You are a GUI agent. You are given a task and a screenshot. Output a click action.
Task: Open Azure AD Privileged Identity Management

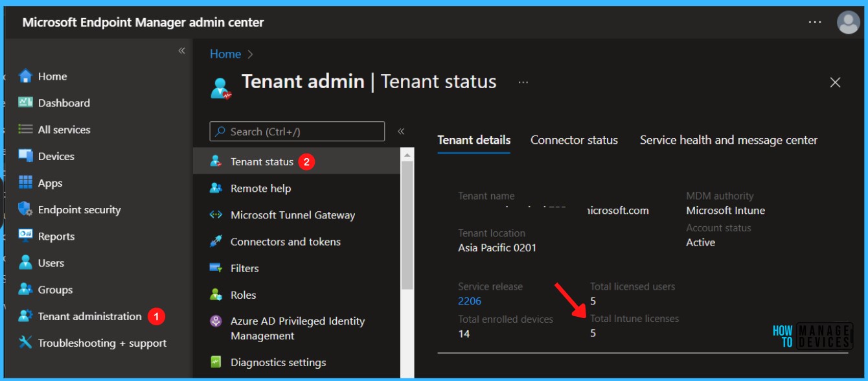(297, 328)
